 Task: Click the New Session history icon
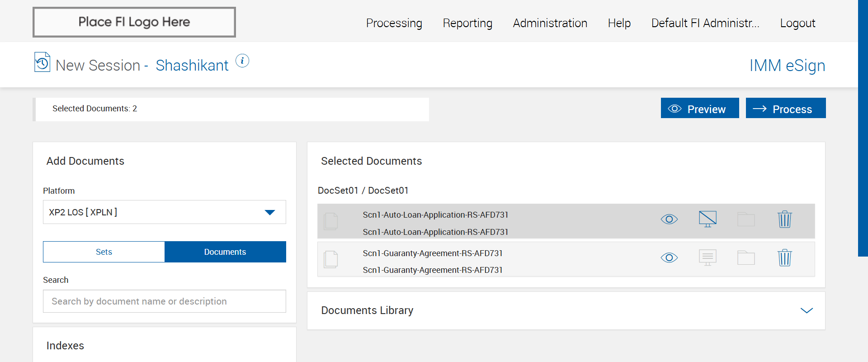pos(42,62)
